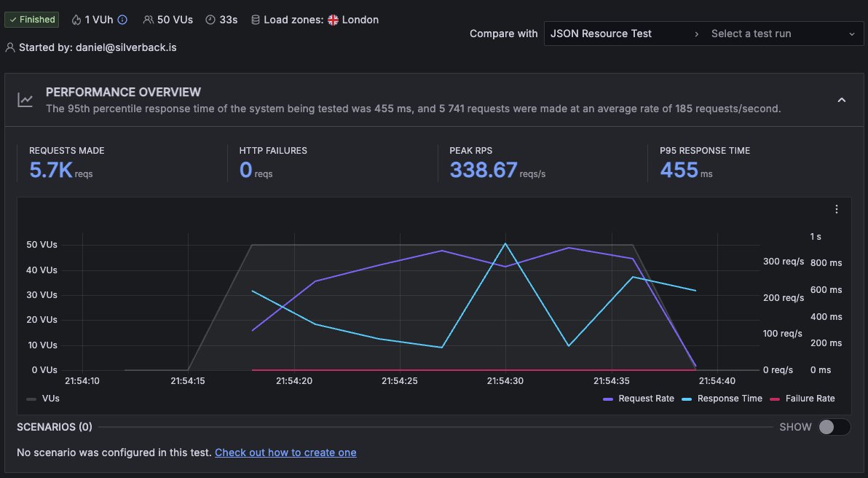
Task: Click the 300 req/s axis label
Action: pos(784,262)
